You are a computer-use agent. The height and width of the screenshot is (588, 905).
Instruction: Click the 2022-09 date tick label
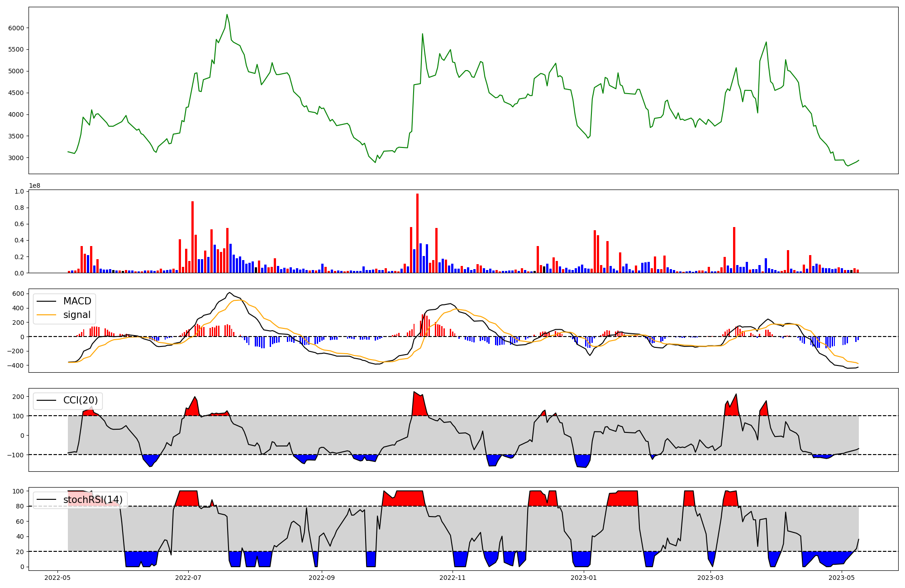pyautogui.click(x=322, y=578)
